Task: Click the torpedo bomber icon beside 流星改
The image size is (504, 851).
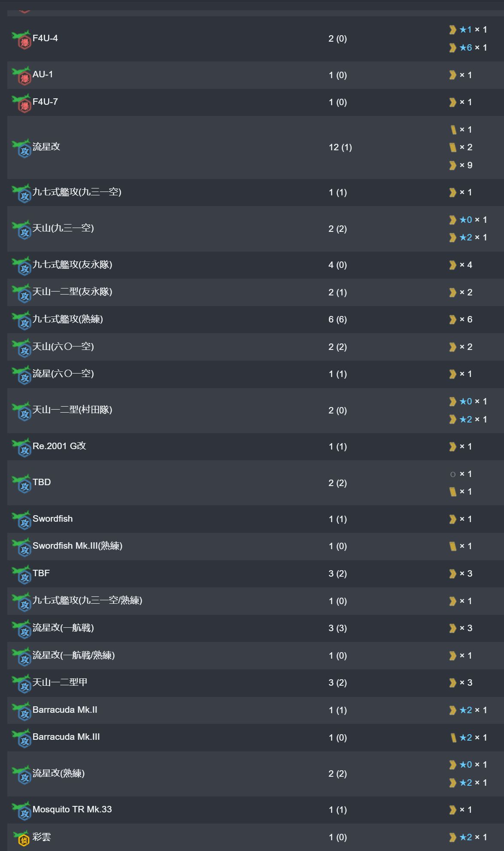Action: pyautogui.click(x=21, y=148)
